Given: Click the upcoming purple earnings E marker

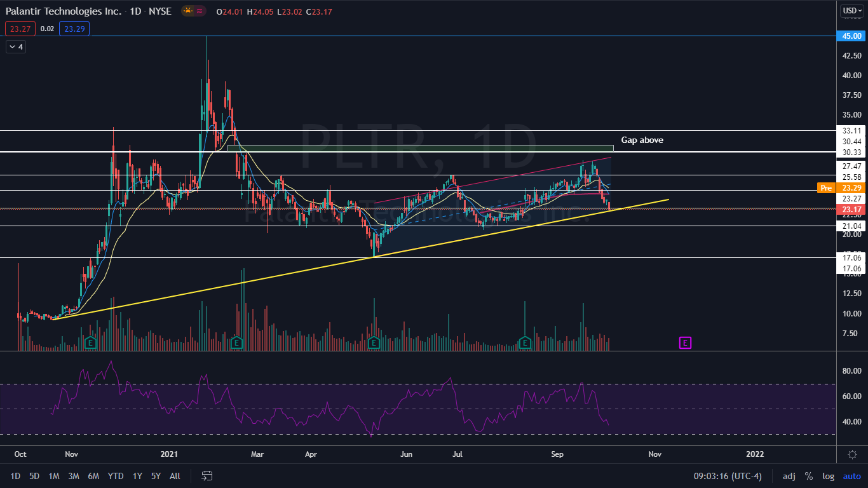Looking at the screenshot, I should click(685, 343).
